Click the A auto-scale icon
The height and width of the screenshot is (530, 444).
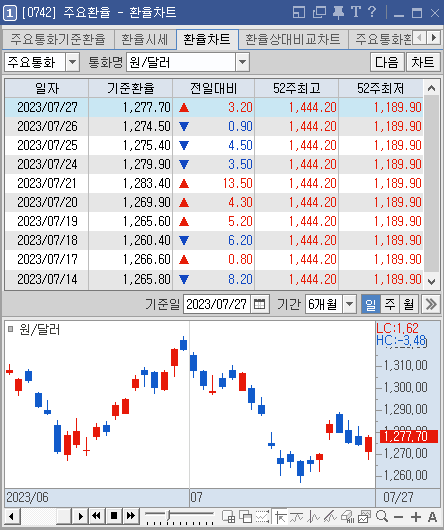coord(432,517)
